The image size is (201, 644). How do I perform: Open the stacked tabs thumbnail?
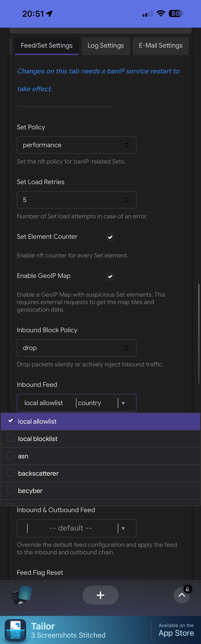tap(22, 595)
